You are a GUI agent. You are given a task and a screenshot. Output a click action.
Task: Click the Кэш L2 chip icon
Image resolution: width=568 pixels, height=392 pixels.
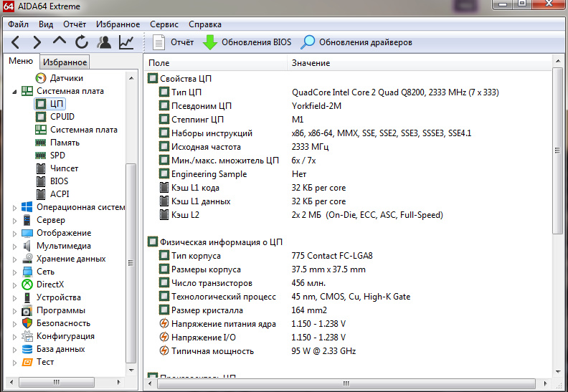click(x=164, y=215)
